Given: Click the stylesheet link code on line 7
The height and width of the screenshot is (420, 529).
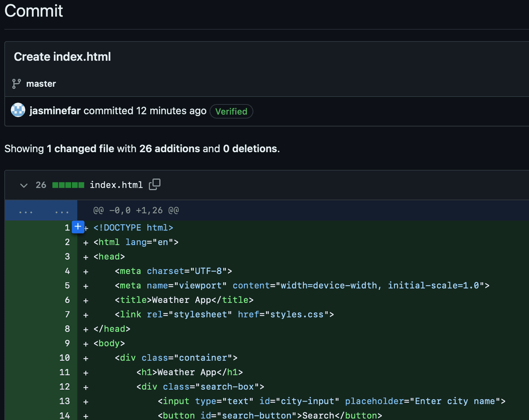Looking at the screenshot, I should pos(224,315).
